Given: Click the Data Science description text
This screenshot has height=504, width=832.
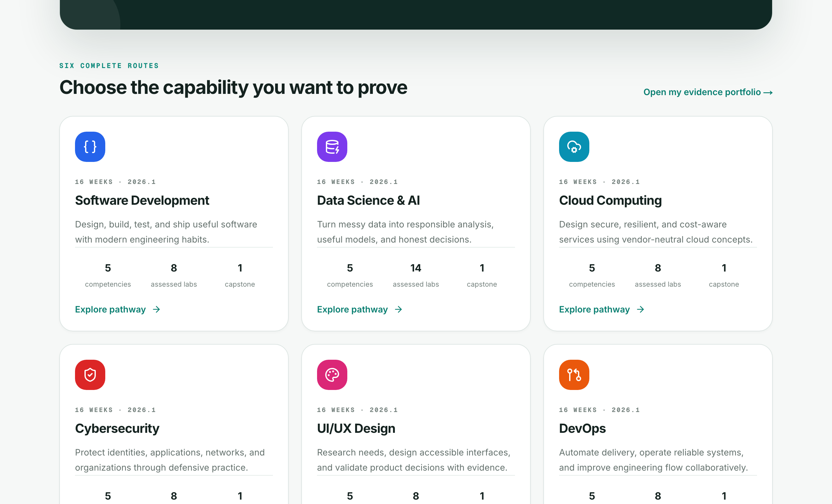Looking at the screenshot, I should (405, 232).
